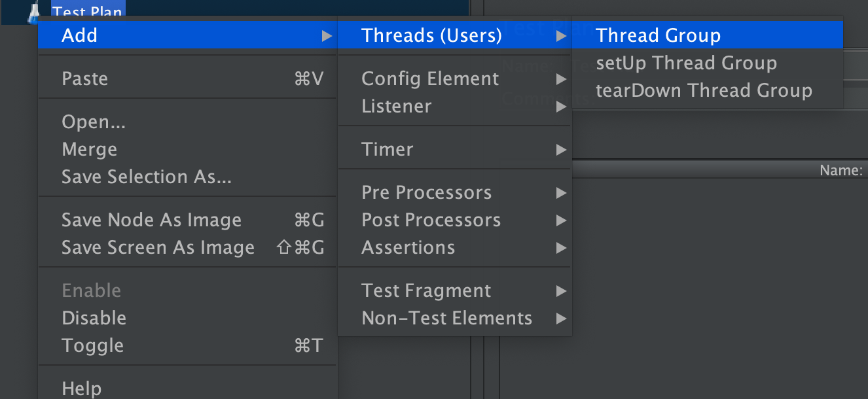Choose tearDown Thread Group
This screenshot has width=868, height=399.
click(704, 91)
